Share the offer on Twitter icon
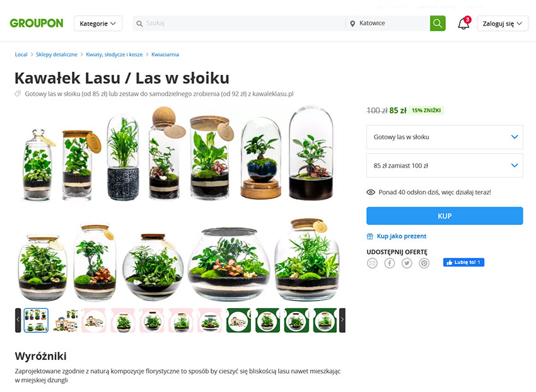This screenshot has width=536, height=392. point(407,263)
